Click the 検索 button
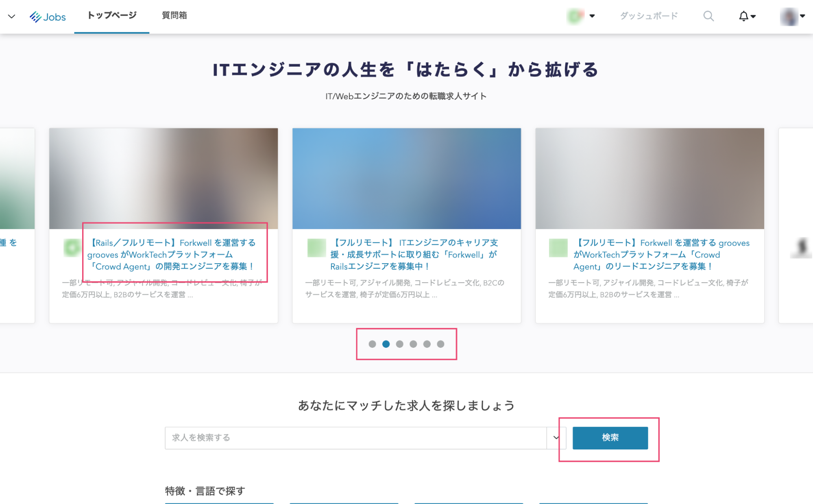The image size is (813, 504). coord(610,438)
